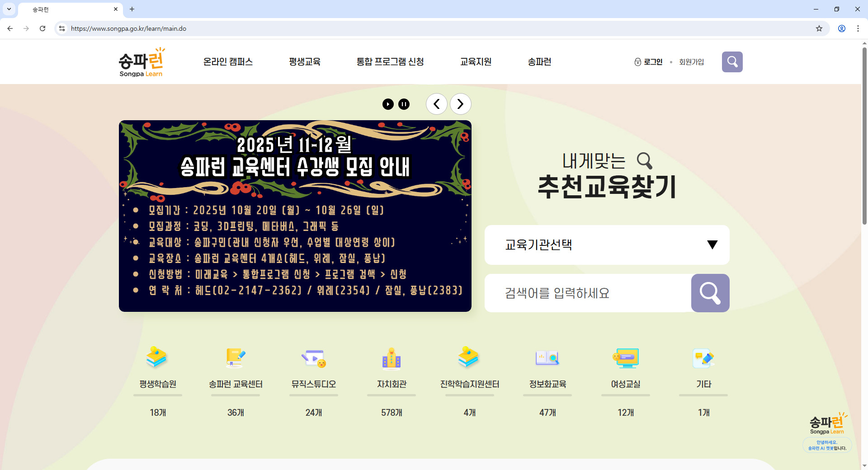868x470 pixels.
Task: Open the 자치회관 category icon
Action: (x=392, y=358)
